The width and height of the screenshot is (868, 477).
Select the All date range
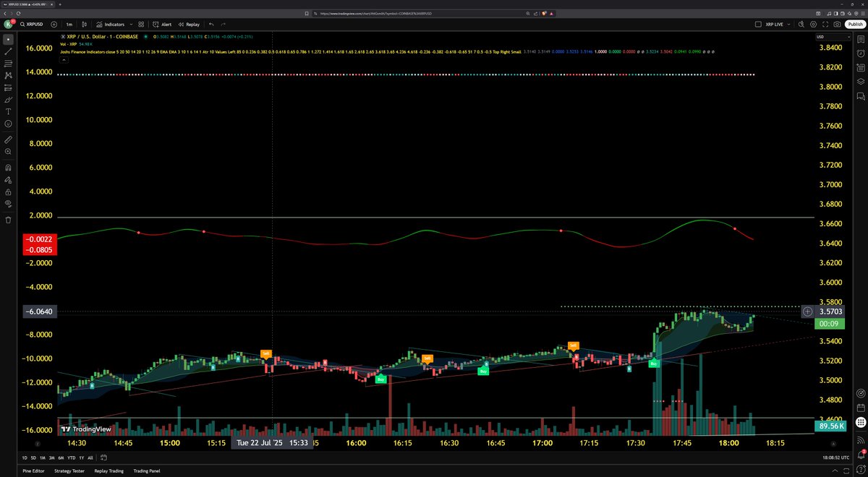[90, 457]
